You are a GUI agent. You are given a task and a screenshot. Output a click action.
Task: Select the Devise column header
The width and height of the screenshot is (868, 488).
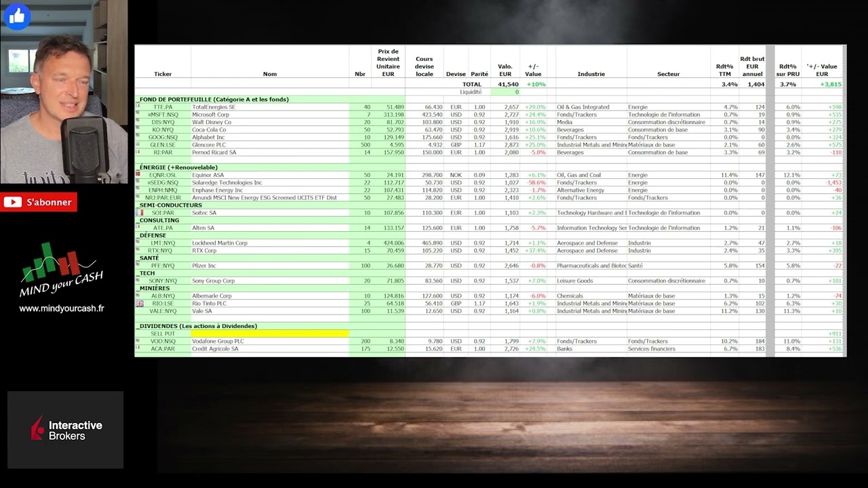(456, 74)
